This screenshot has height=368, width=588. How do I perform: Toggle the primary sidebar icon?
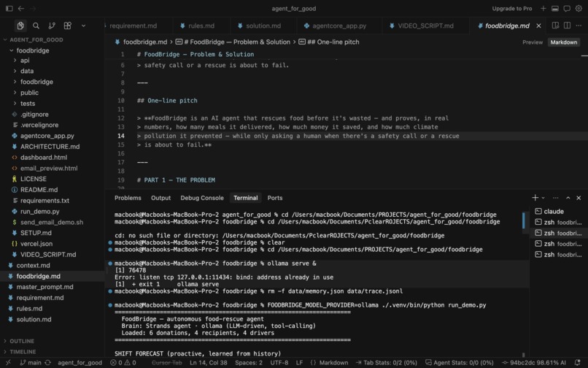click(x=9, y=8)
